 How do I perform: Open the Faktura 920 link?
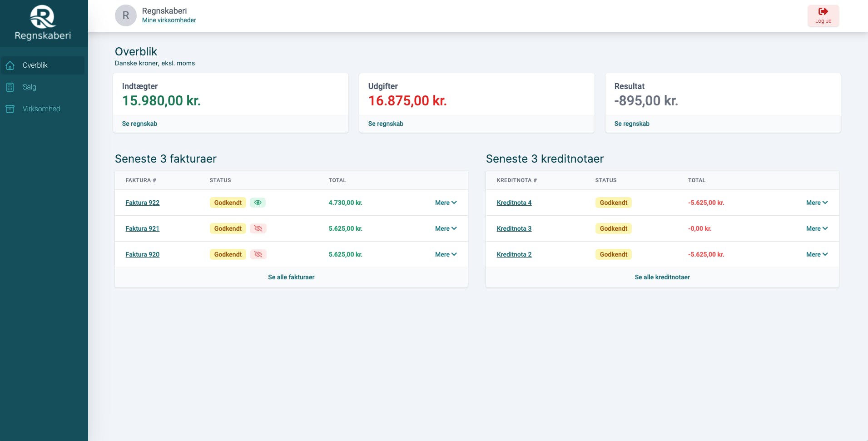coord(143,254)
